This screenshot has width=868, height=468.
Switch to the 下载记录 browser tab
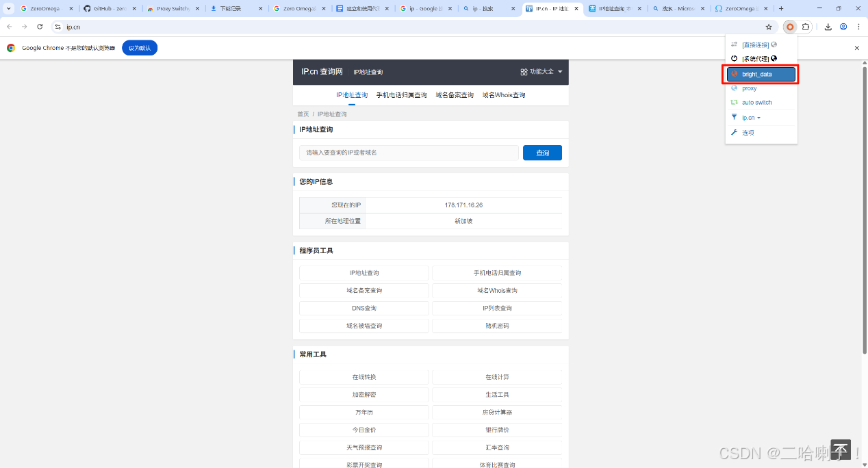[x=236, y=9]
